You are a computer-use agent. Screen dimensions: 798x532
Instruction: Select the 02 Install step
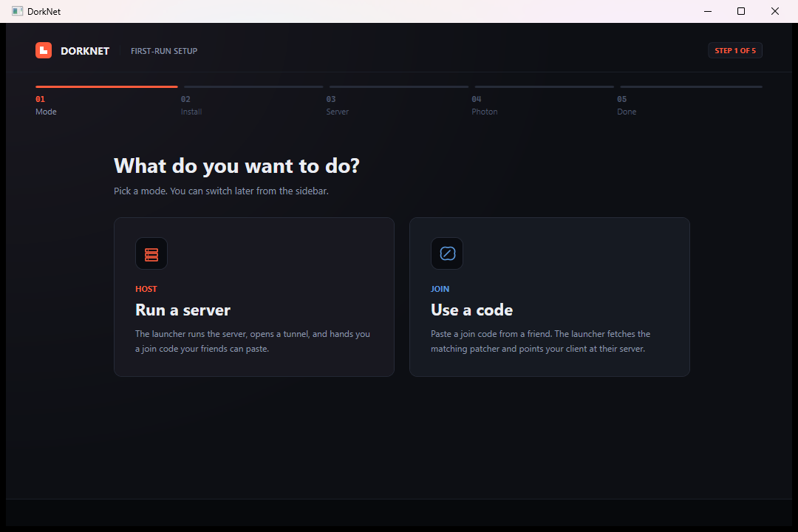[253, 101]
